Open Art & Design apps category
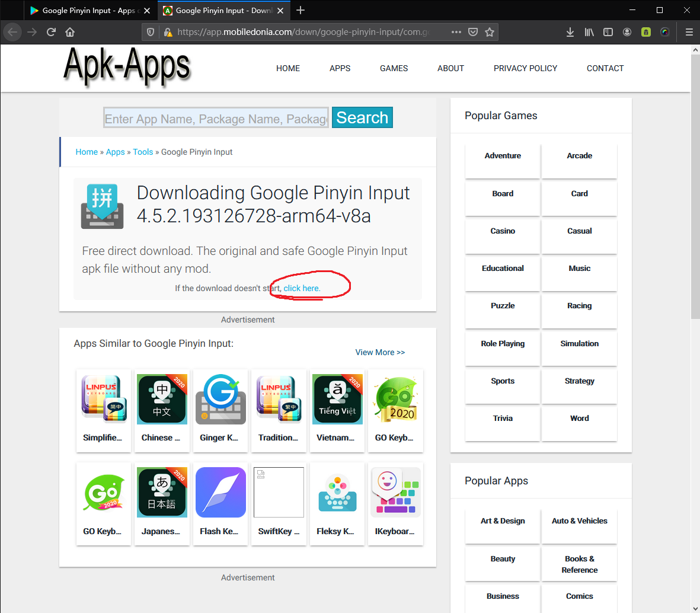This screenshot has height=613, width=700. point(503,526)
